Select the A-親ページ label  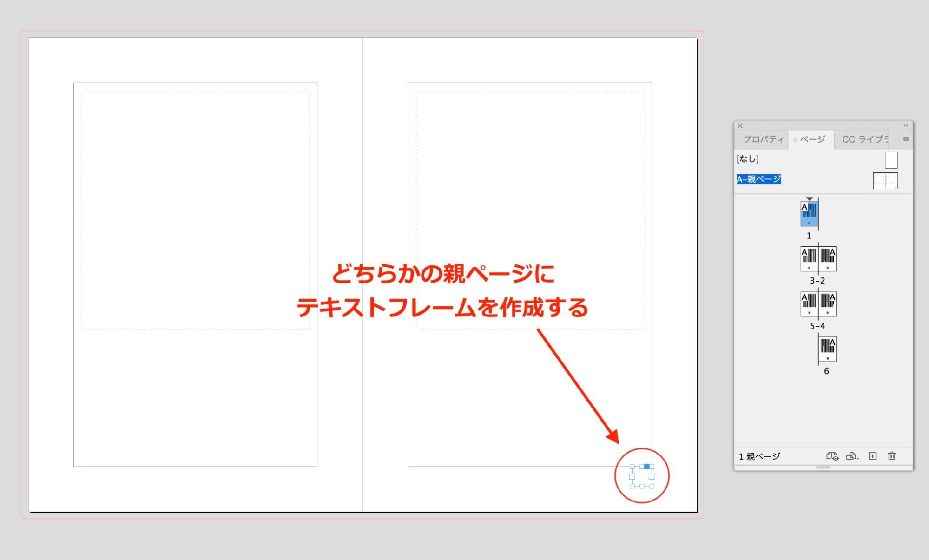(758, 179)
